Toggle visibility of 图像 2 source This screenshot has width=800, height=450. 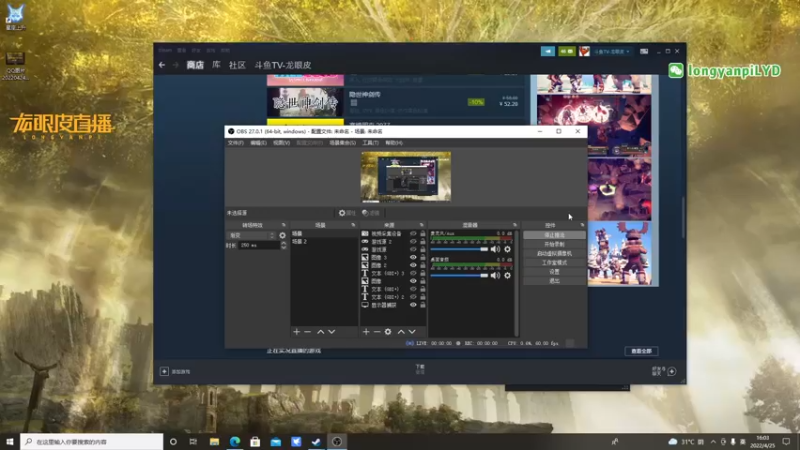[x=413, y=265]
